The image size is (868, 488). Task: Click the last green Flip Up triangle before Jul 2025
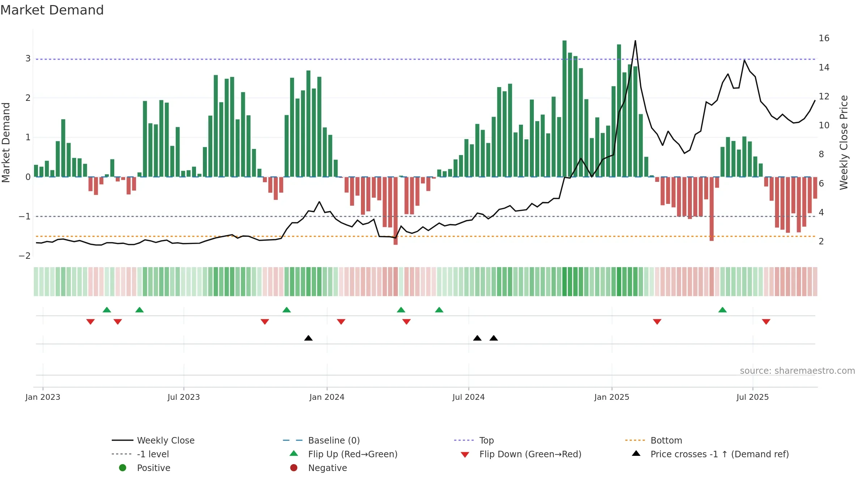coord(722,310)
